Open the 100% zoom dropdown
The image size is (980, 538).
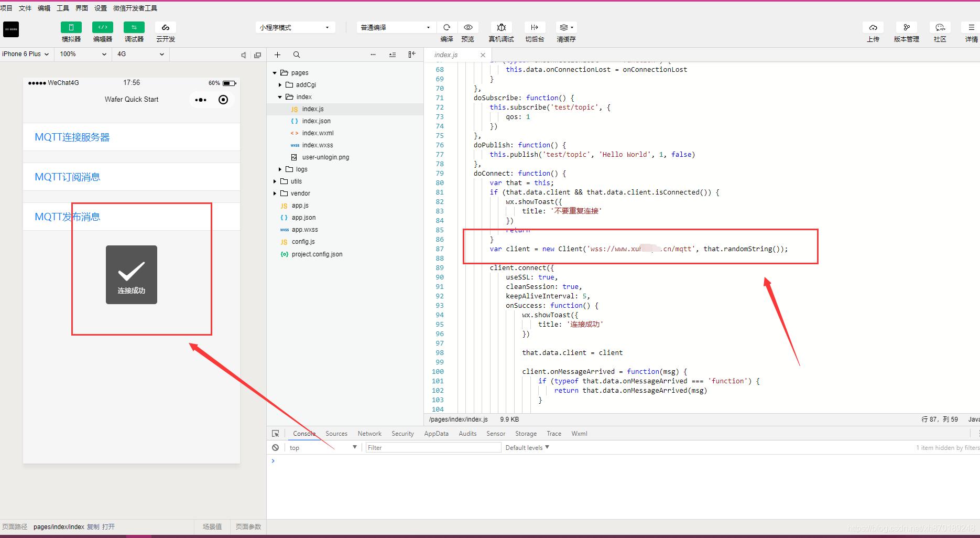(x=83, y=54)
